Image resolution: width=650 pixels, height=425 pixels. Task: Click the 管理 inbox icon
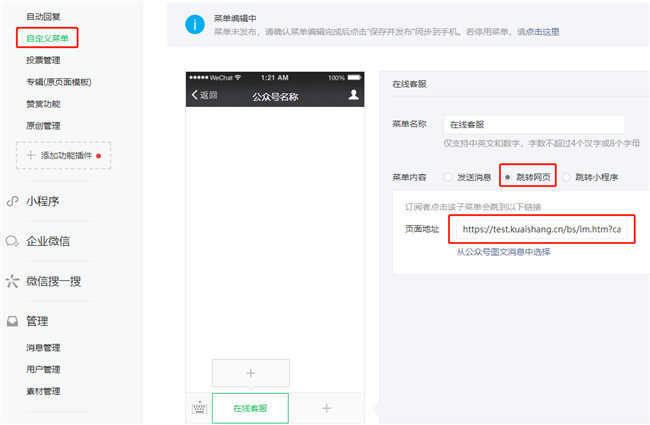[x=13, y=321]
